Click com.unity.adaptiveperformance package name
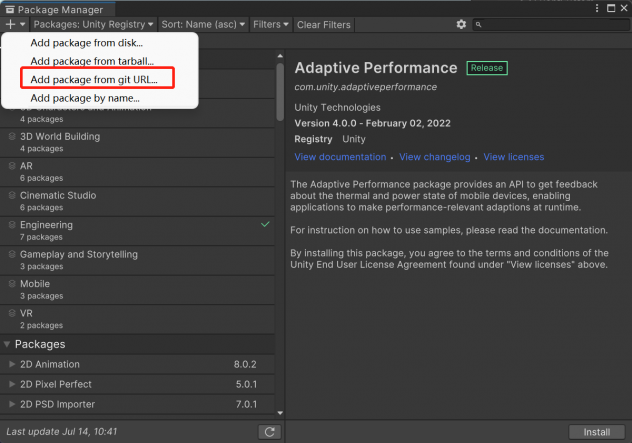 (x=366, y=87)
